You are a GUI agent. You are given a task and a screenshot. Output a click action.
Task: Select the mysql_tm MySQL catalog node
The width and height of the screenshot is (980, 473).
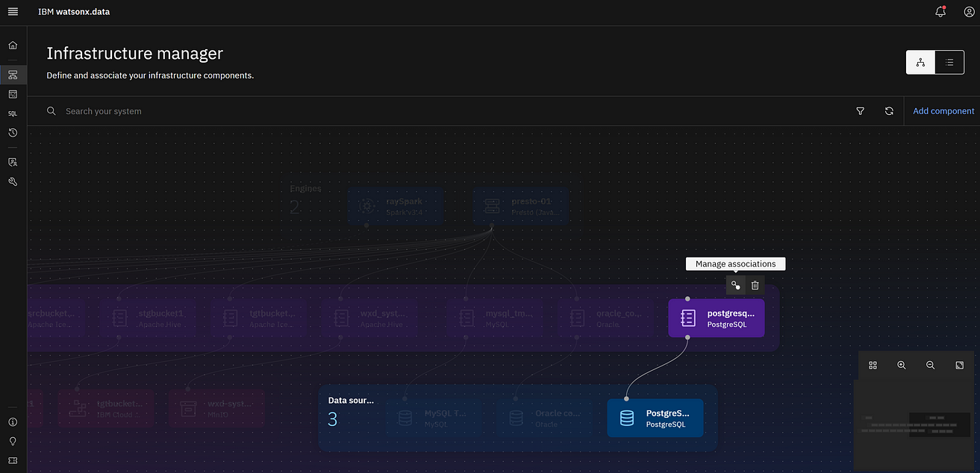(495, 319)
